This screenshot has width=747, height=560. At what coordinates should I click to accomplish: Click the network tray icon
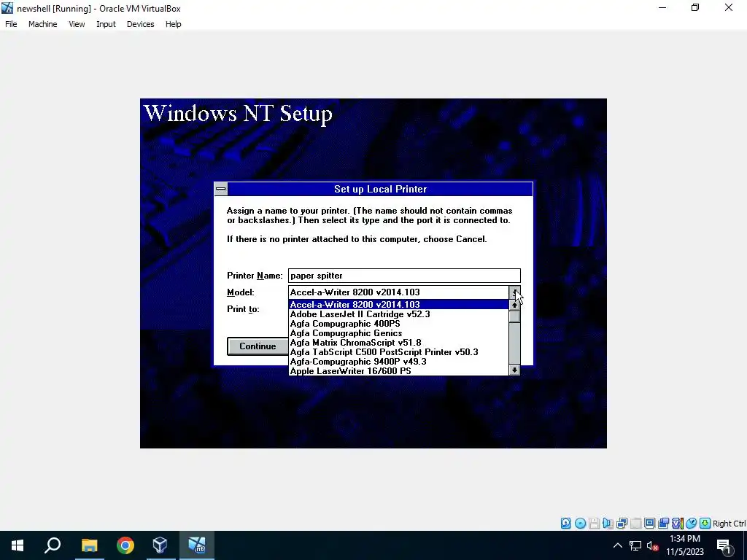tap(635, 545)
